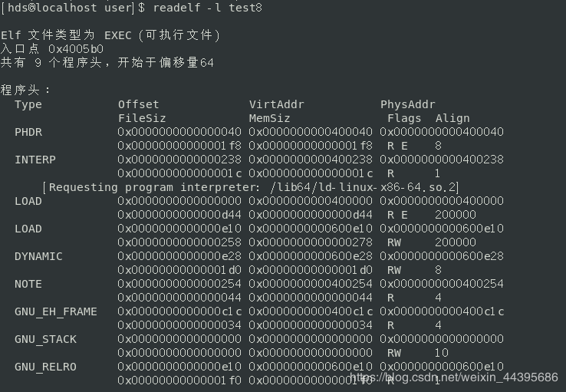This screenshot has width=566, height=392.
Task: Select the entry point address 0x4005b0
Action: 76,49
